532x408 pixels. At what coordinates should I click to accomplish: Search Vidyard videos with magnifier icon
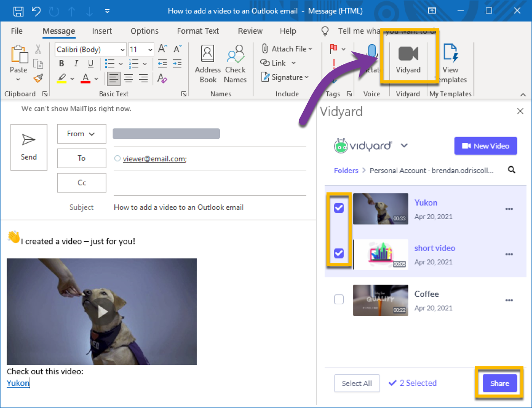512,170
